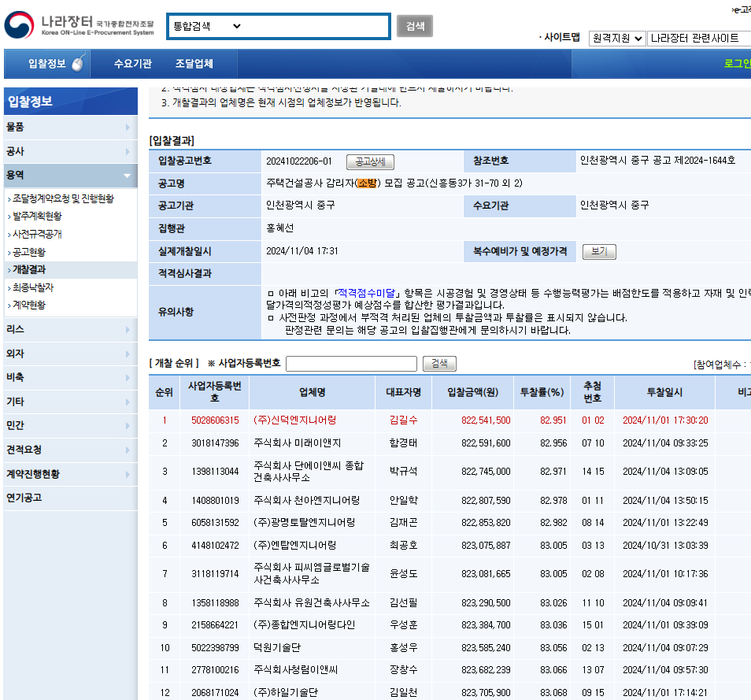
Task: Focus the 사업자등록번호 search field
Action: (x=352, y=364)
